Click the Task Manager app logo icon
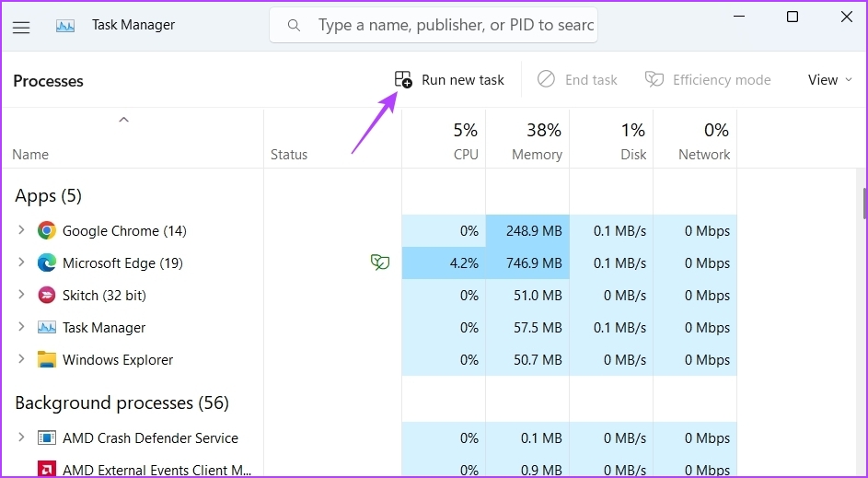 coord(65,26)
